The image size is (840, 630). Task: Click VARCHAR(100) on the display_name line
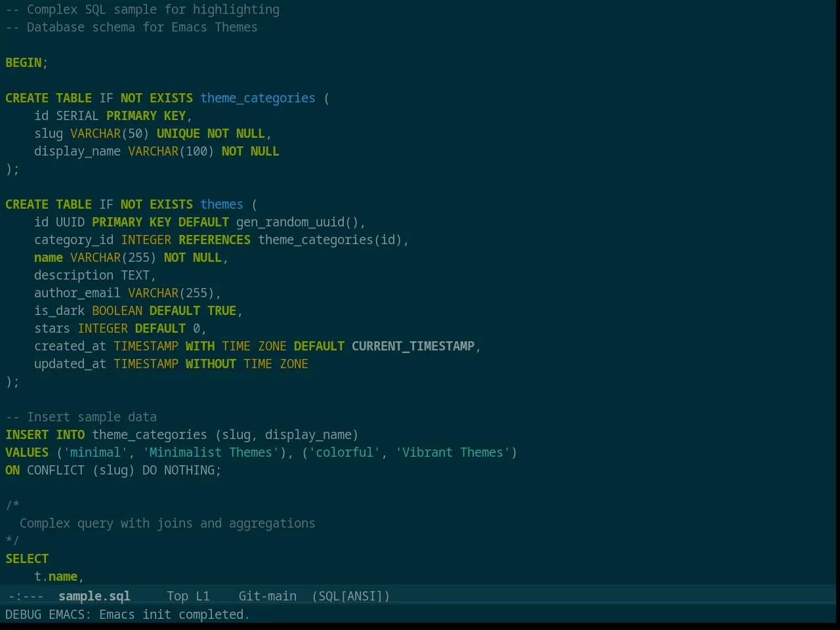171,151
